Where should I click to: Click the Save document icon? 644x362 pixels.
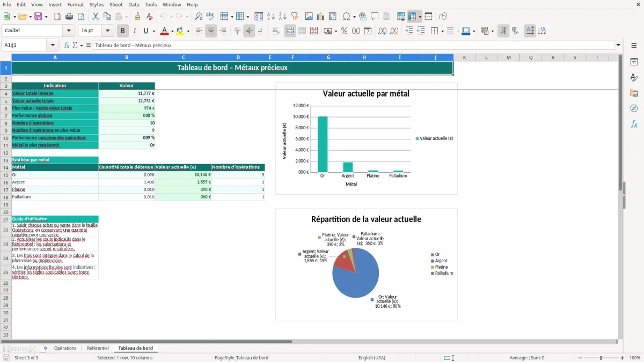click(38, 17)
